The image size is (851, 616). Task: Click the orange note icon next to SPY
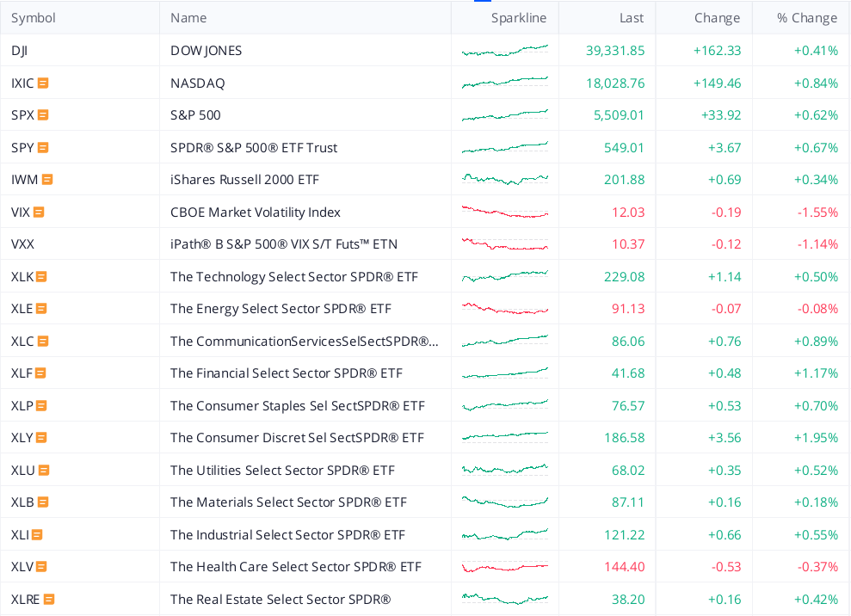coord(43,148)
